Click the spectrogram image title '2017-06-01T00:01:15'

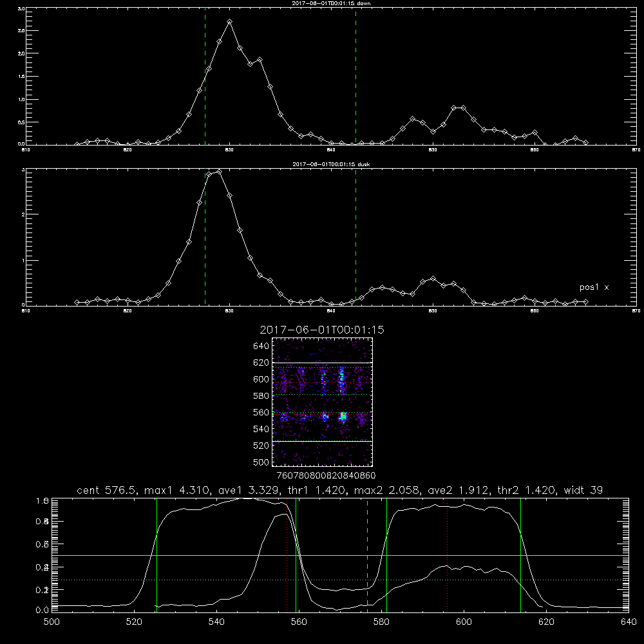[x=322, y=330]
